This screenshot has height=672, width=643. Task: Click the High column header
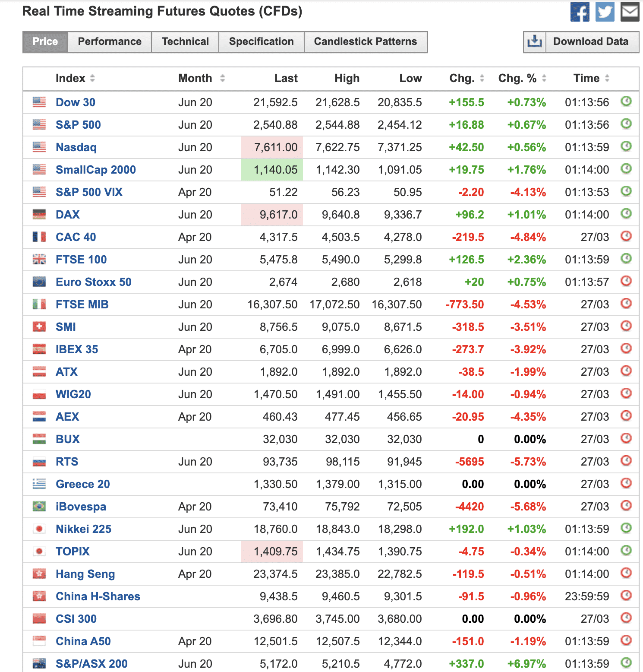point(347,78)
